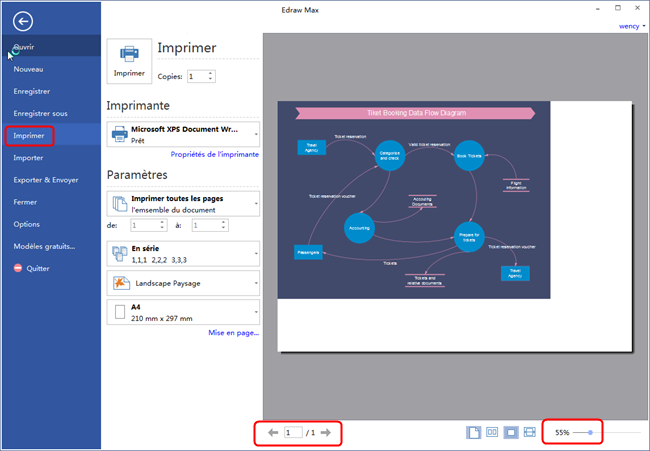
Task: Open Landscape Paysage orientation dropdown
Action: [x=256, y=283]
